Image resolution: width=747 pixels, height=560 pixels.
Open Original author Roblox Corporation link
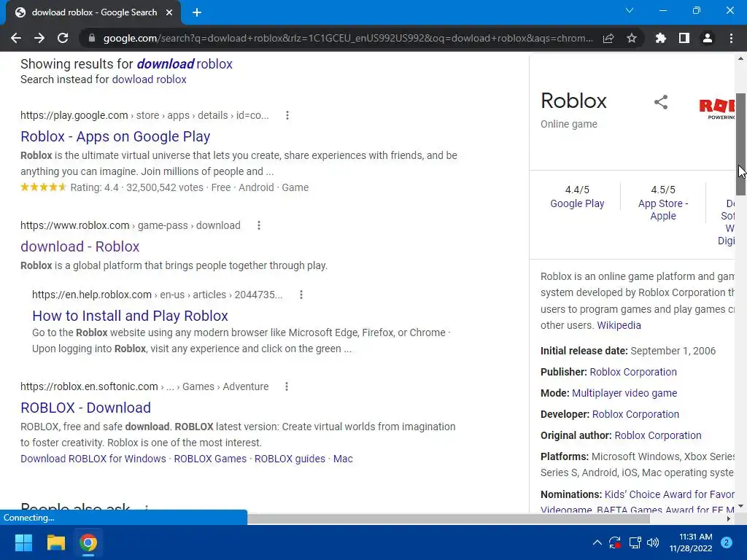tap(658, 435)
